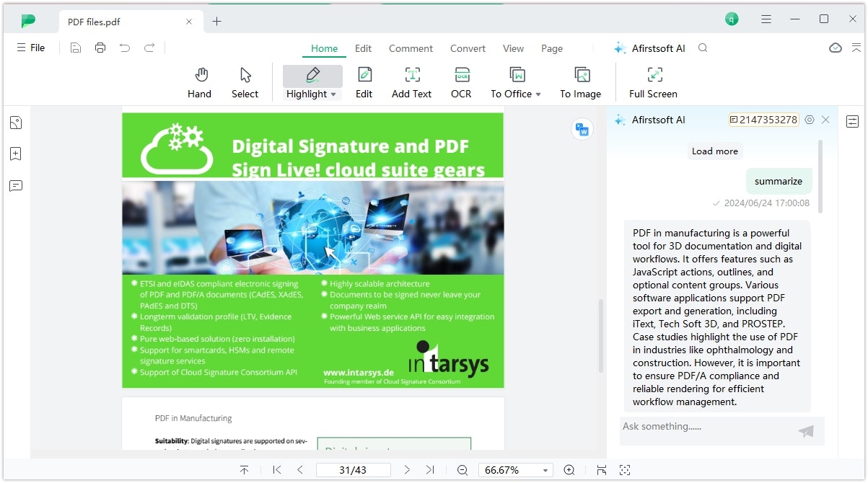Zoom out of the document
Screen dimensions: 868x483
[463, 470]
